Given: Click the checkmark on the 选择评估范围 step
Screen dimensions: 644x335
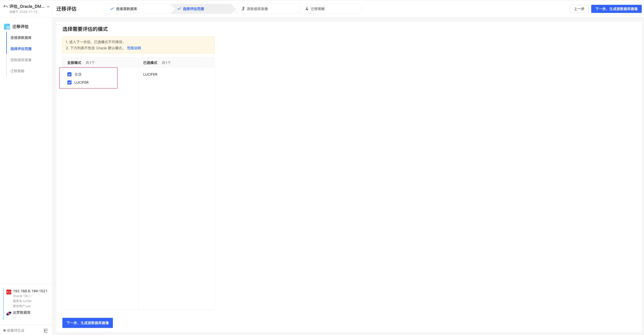Looking at the screenshot, I should coord(179,9).
